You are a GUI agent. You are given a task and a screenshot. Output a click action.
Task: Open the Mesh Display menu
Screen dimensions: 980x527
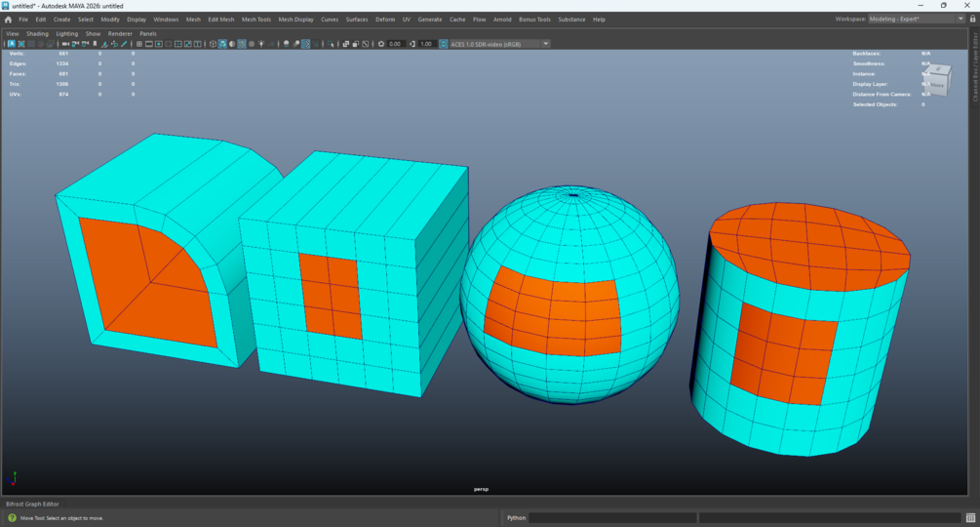(x=296, y=20)
